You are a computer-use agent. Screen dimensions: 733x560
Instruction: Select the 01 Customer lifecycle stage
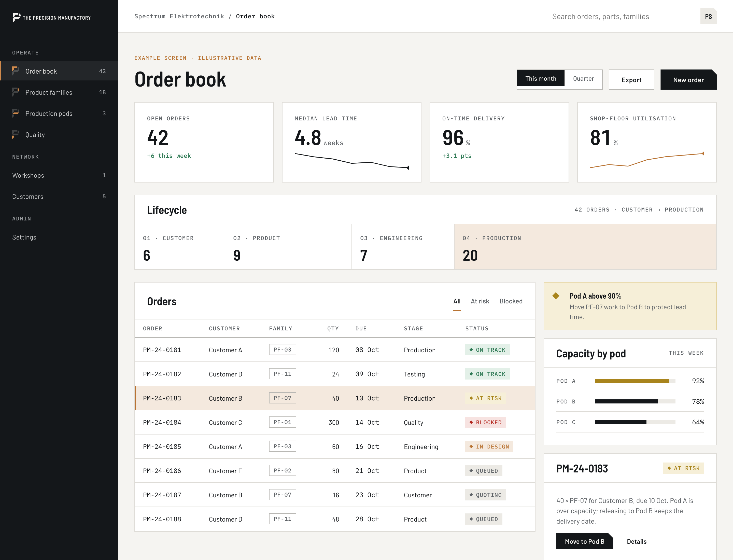(x=180, y=247)
